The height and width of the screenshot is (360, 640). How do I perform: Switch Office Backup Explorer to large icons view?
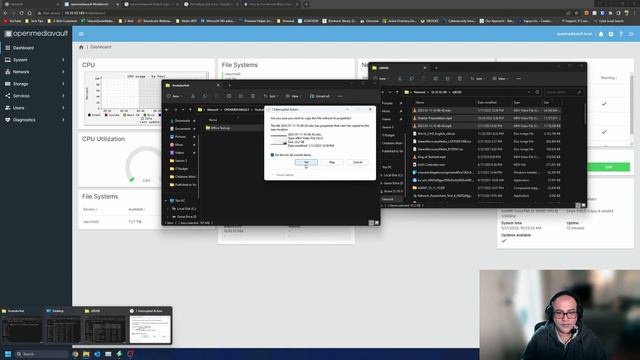pyautogui.click(x=376, y=223)
